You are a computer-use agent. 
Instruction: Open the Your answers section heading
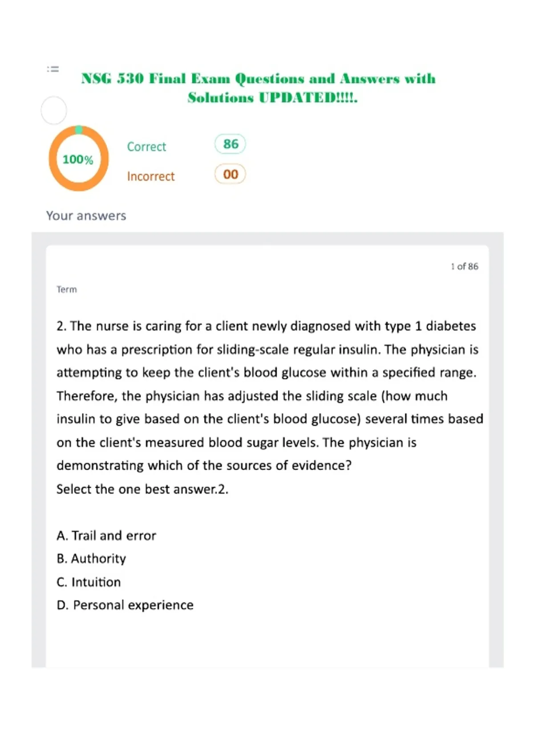click(x=86, y=216)
